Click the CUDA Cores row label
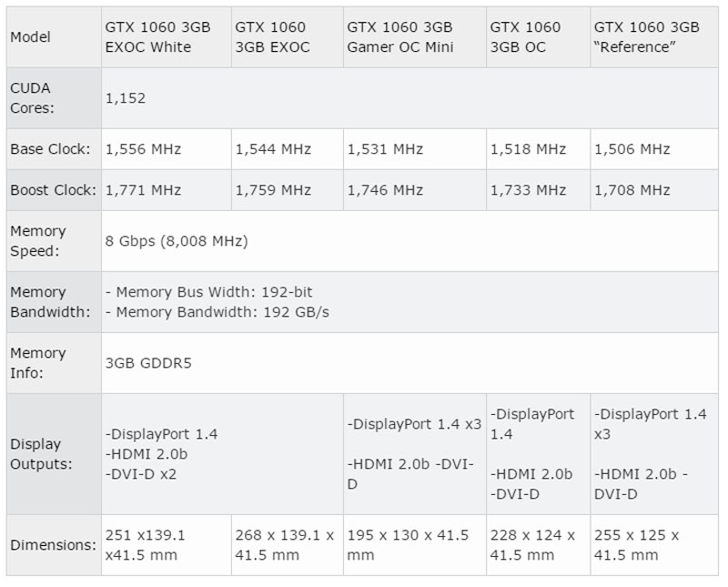Screen dimensions: 728x587 (x=54, y=98)
